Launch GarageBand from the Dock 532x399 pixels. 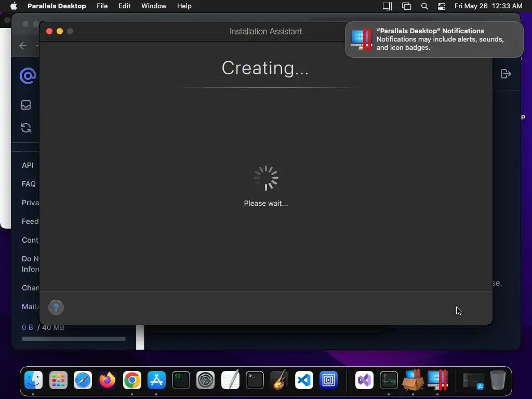pyautogui.click(x=279, y=380)
